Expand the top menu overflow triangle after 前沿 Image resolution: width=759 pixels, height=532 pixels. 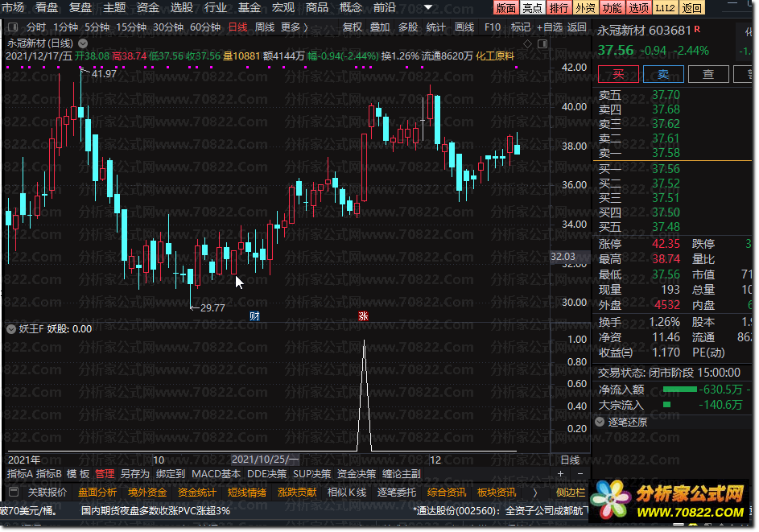(428, 8)
